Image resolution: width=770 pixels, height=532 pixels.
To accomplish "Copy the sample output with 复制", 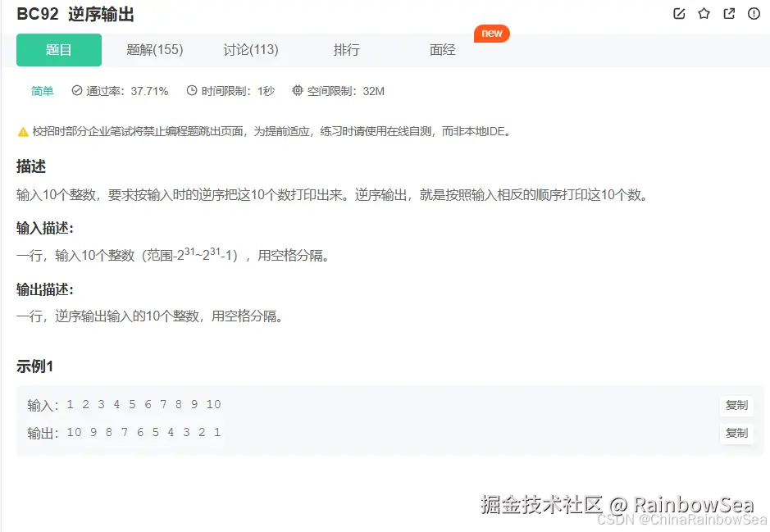I will pyautogui.click(x=736, y=433).
